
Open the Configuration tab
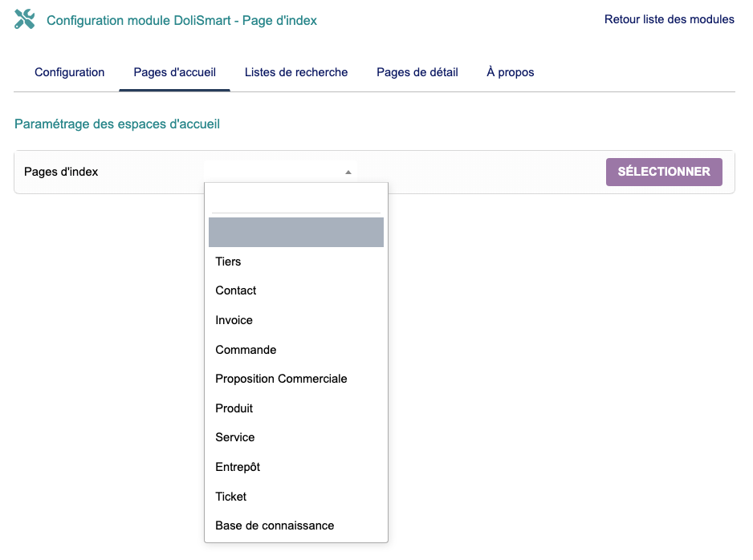tap(69, 72)
